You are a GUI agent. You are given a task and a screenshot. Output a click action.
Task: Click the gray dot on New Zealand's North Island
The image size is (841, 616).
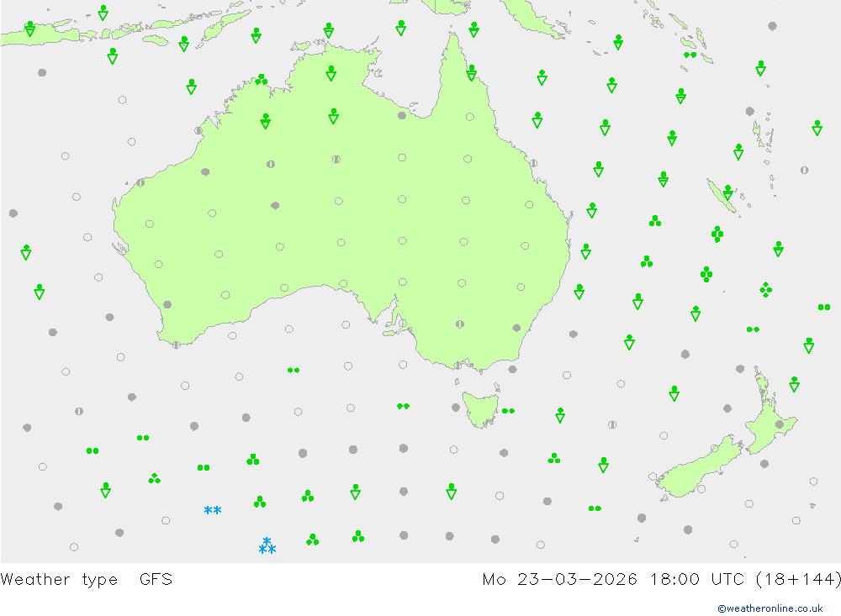point(780,424)
